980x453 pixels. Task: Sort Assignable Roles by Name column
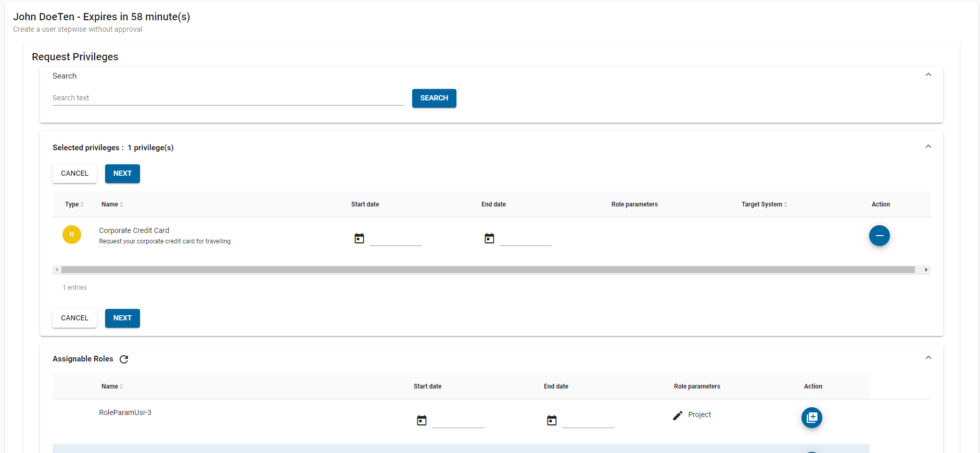[112, 386]
